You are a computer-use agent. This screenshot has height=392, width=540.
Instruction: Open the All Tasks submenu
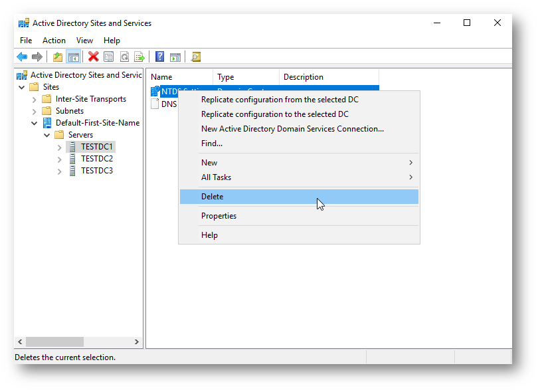[x=216, y=177]
